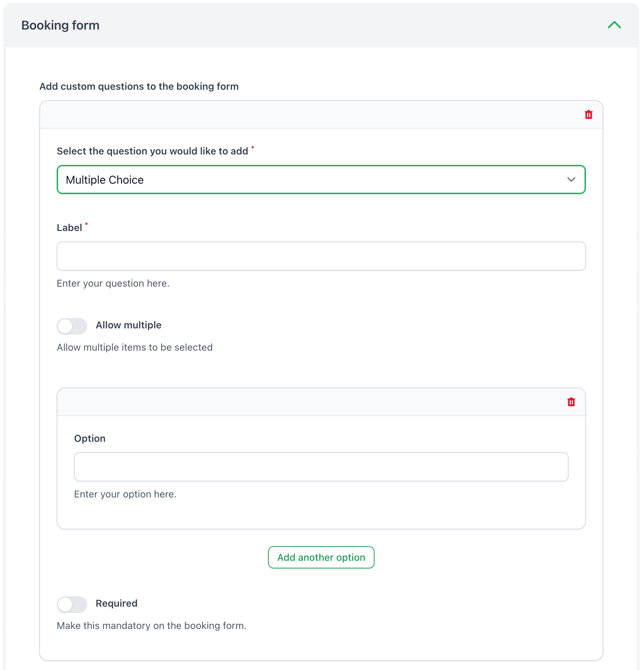Focus the Option text field
Viewport: 644px width, 670px height.
[x=321, y=467]
